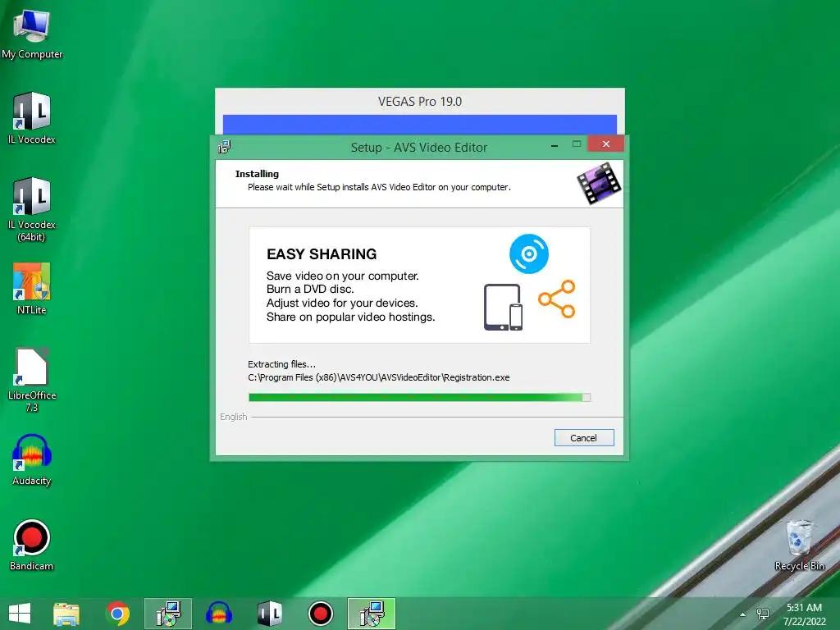Screen dimensions: 840x630
Task: Click the AVS Video Editor film logo
Action: (x=598, y=183)
